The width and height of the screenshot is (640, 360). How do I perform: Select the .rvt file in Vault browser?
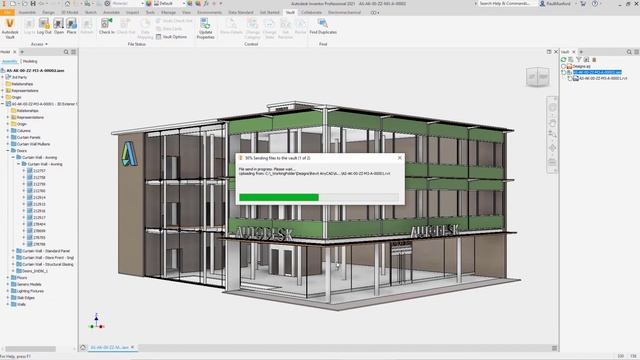[600, 78]
